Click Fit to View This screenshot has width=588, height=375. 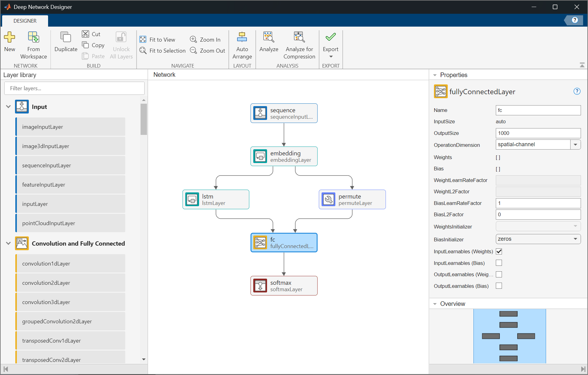tap(157, 39)
